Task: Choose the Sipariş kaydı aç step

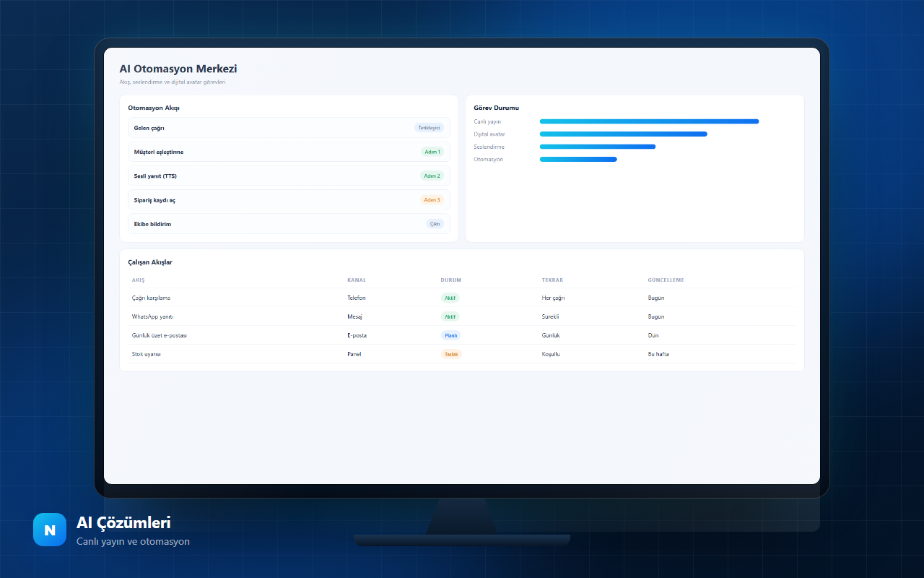Action: click(x=289, y=200)
